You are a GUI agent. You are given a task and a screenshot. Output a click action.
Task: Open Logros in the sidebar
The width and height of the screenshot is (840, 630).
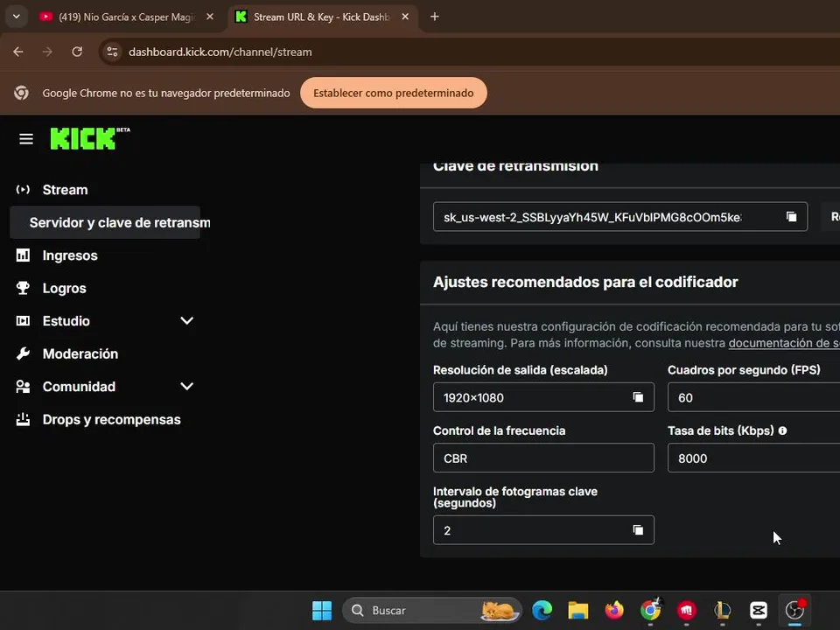point(64,288)
